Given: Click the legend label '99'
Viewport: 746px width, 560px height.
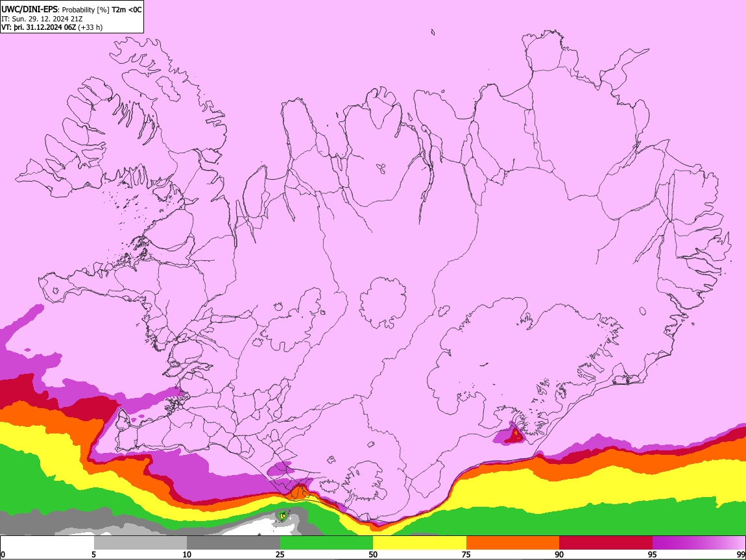Looking at the screenshot, I should pyautogui.click(x=740, y=555).
